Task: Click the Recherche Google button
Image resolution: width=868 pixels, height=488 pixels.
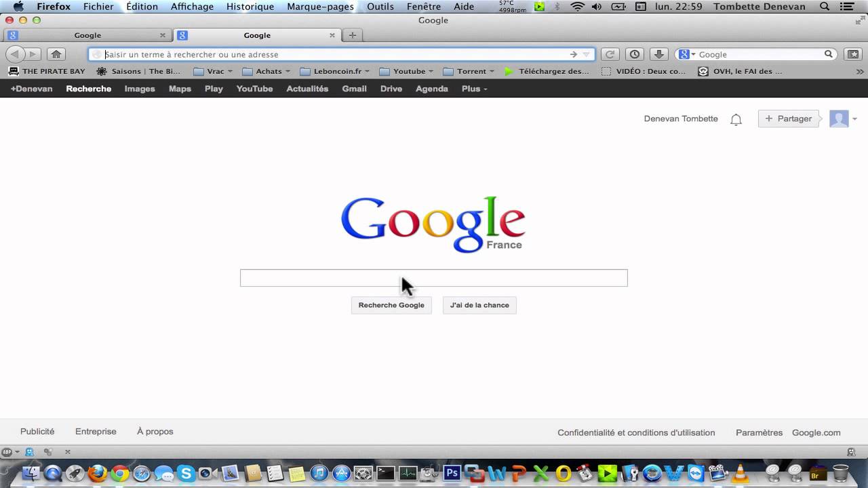Action: tap(391, 305)
